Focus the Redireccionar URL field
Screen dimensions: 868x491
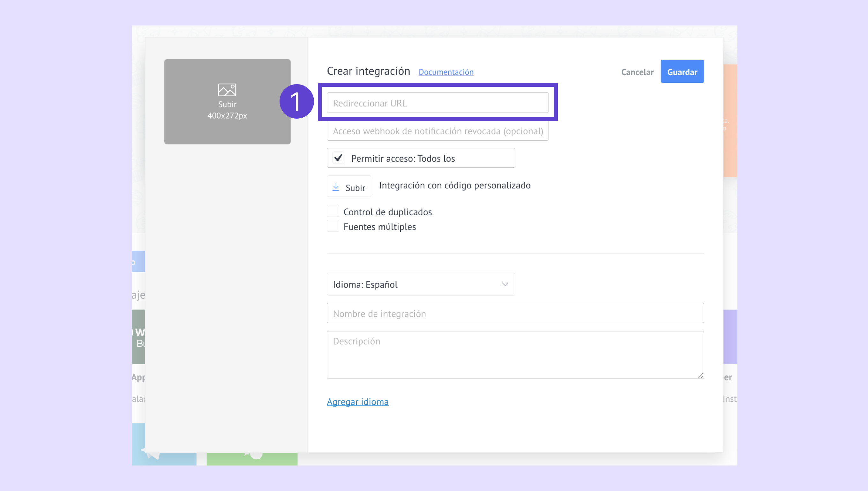(x=438, y=103)
